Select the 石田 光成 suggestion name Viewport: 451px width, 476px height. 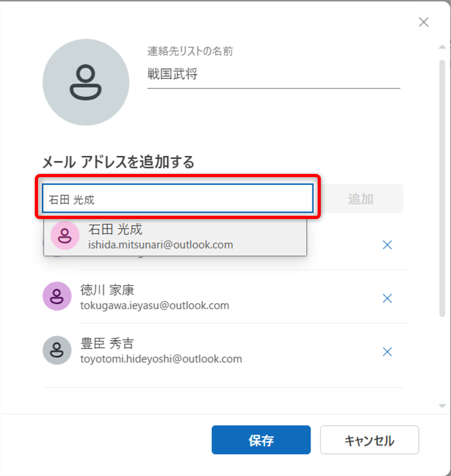click(115, 229)
